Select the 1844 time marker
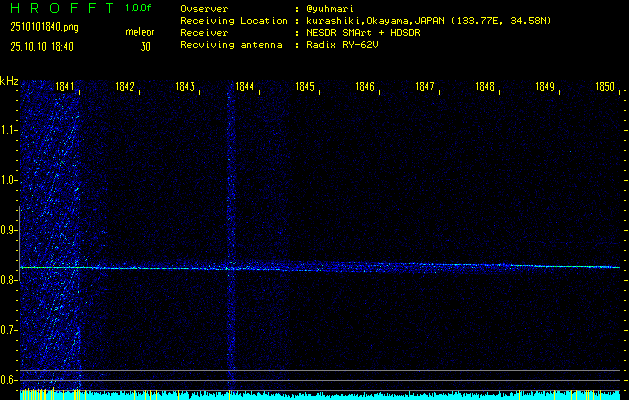This screenshot has width=629, height=400. (244, 88)
